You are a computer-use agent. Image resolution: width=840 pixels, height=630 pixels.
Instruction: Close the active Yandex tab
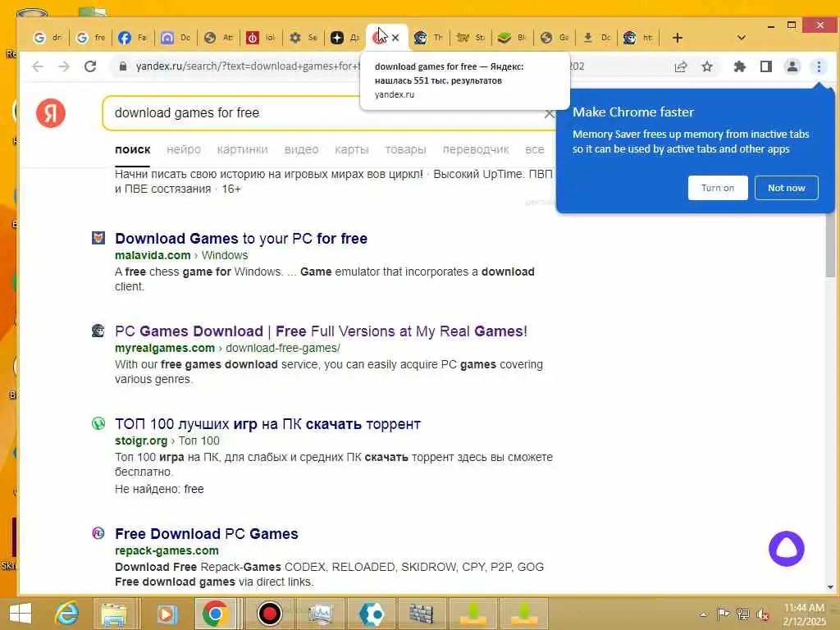395,38
